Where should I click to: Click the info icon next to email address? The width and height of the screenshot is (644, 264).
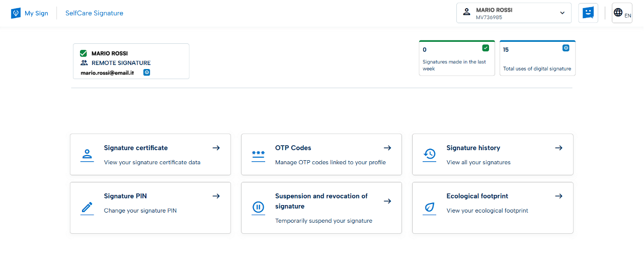[x=146, y=73]
